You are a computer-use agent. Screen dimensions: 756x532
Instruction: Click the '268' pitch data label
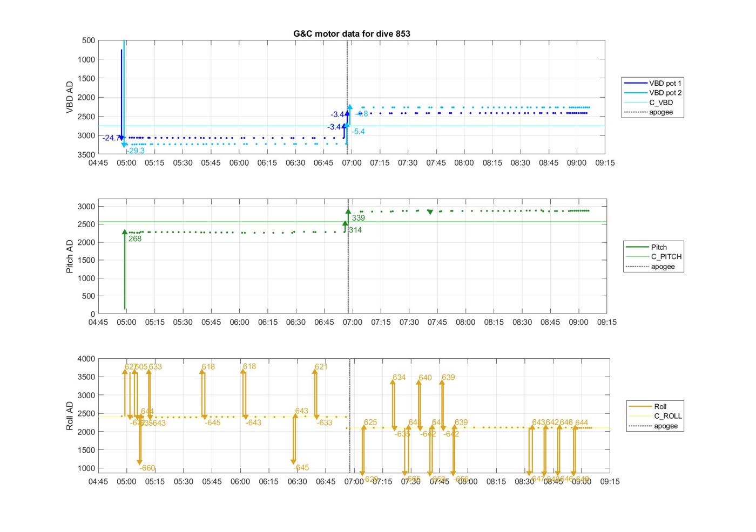click(x=135, y=238)
